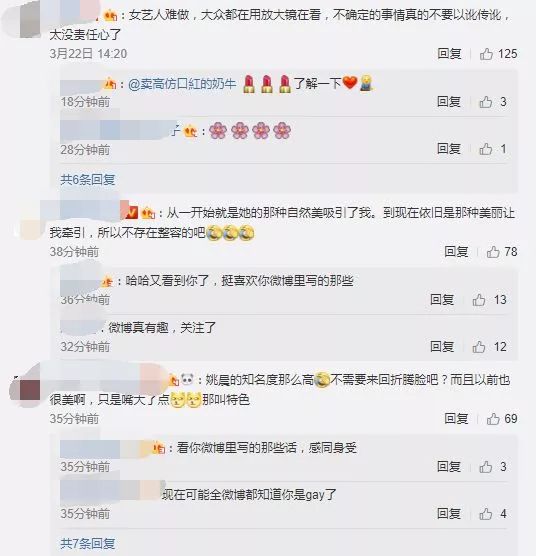This screenshot has width=536, height=556.
Task: Reply to the 姚晨 comment with 69 likes
Action: (x=456, y=419)
